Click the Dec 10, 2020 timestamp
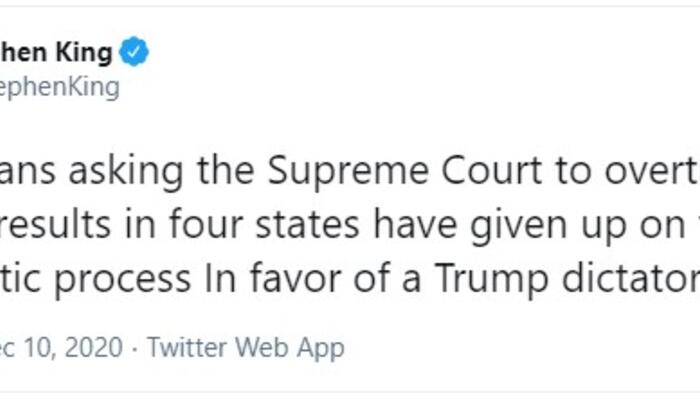The image size is (700, 400). 62,348
